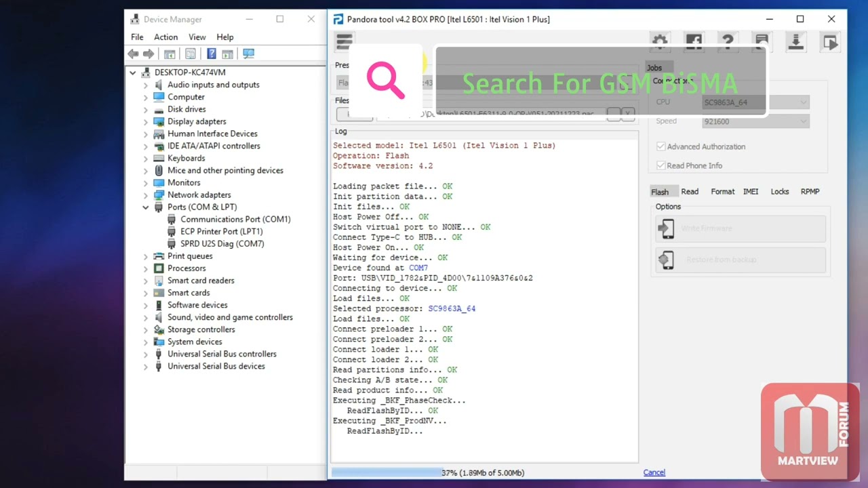Click the Restore from backup button
The height and width of the screenshot is (488, 868).
coord(741,260)
